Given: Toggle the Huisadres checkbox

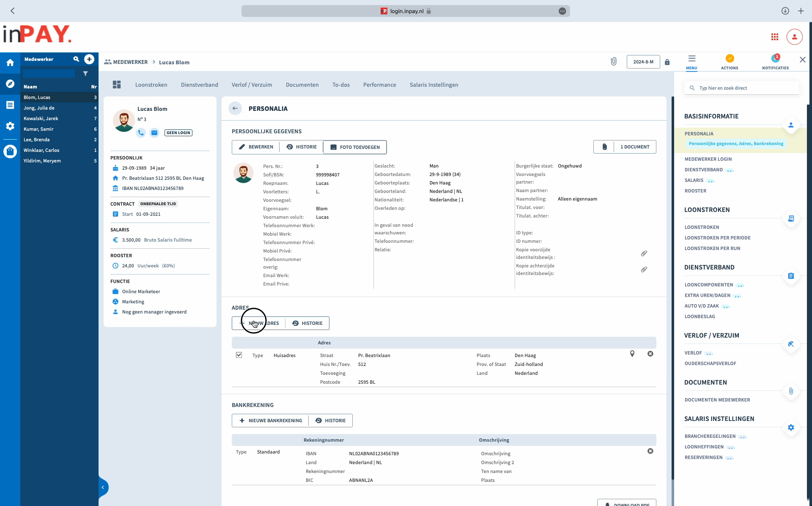Looking at the screenshot, I should pos(239,355).
